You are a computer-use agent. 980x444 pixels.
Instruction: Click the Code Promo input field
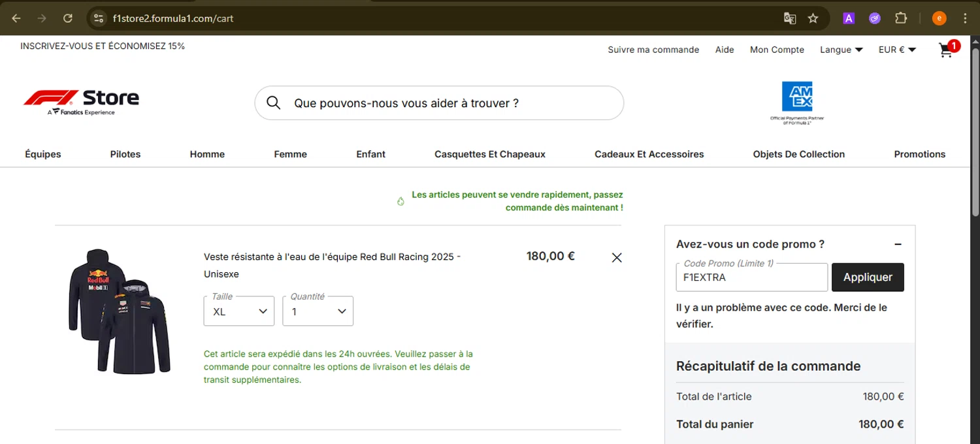752,277
